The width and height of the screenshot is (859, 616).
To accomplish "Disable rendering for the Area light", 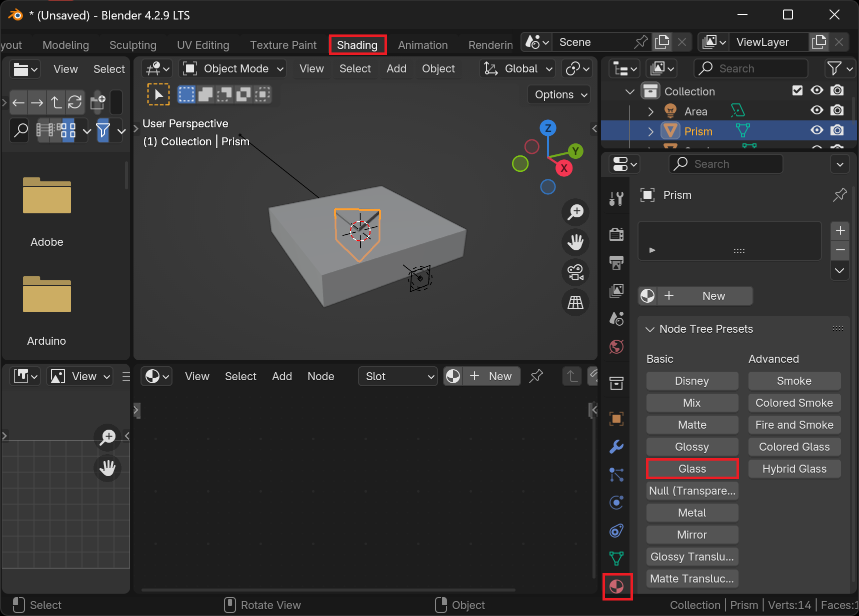I will pyautogui.click(x=837, y=110).
